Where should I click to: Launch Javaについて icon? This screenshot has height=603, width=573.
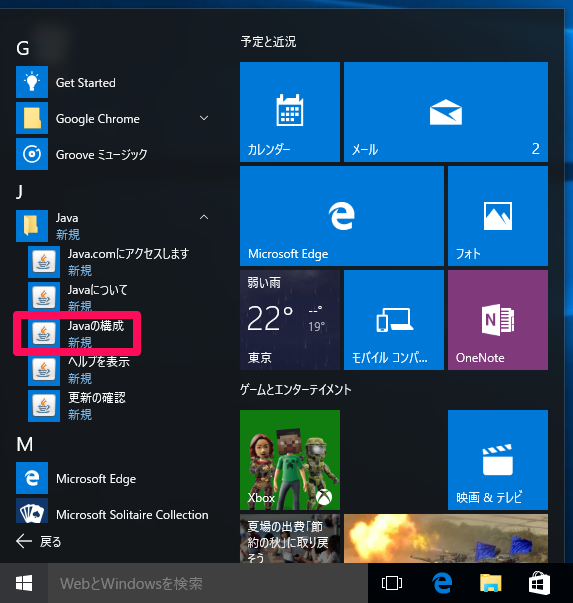tap(44, 297)
